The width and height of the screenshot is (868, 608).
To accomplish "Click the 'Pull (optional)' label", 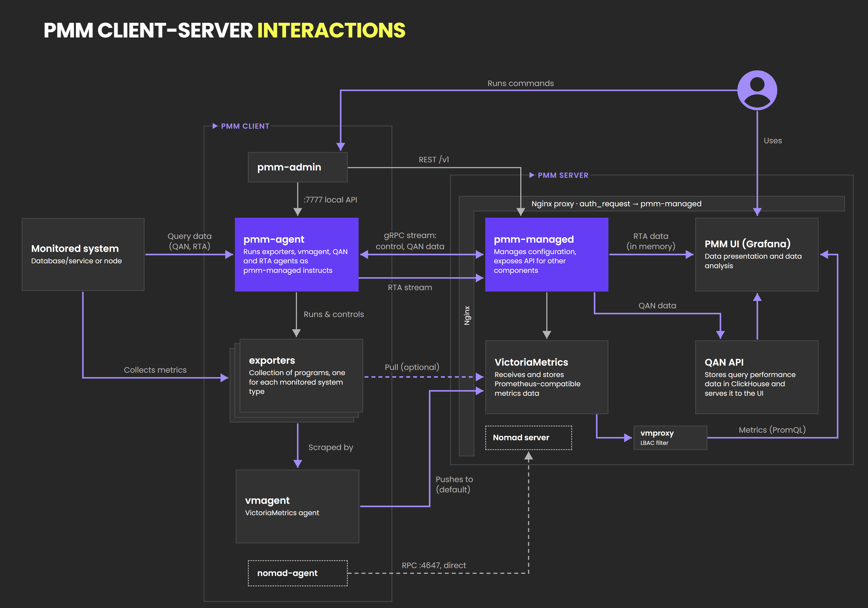I will (x=412, y=367).
